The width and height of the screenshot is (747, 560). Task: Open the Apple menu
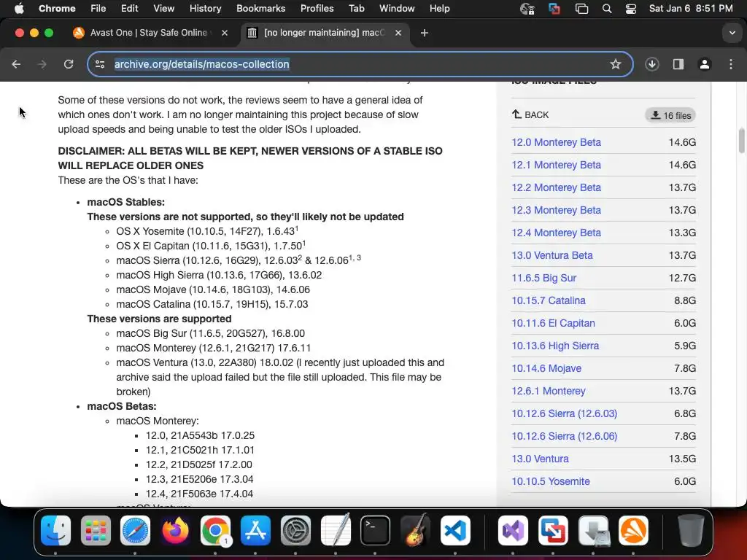coord(19,9)
